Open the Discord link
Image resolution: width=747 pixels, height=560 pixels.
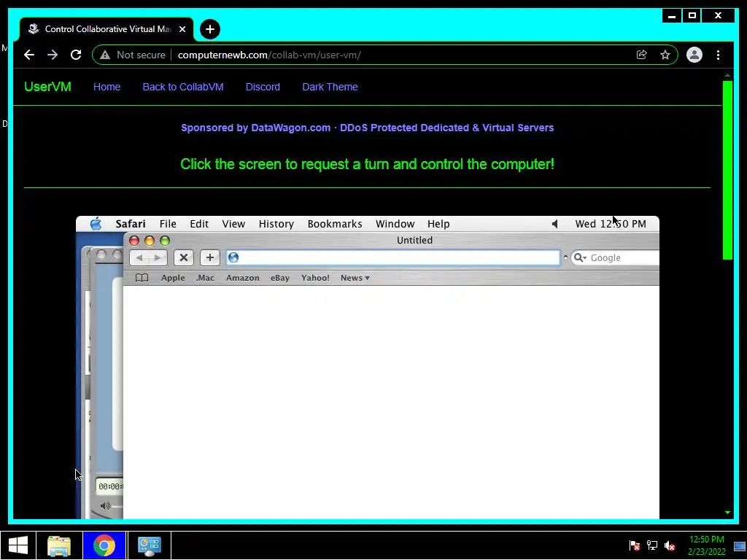click(x=263, y=87)
